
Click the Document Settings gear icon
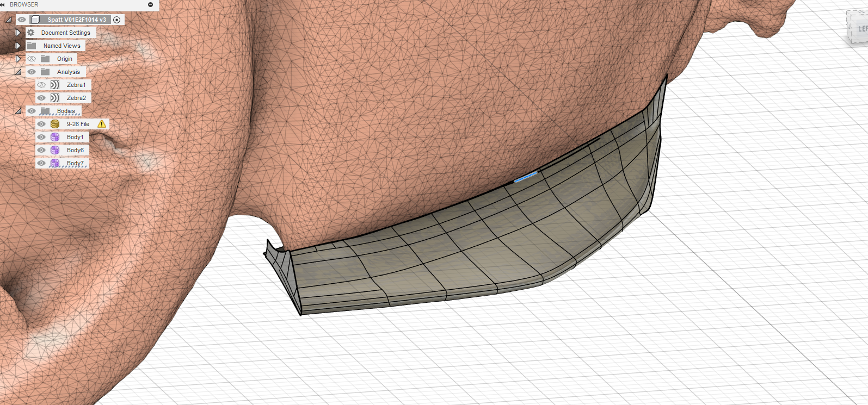point(31,33)
